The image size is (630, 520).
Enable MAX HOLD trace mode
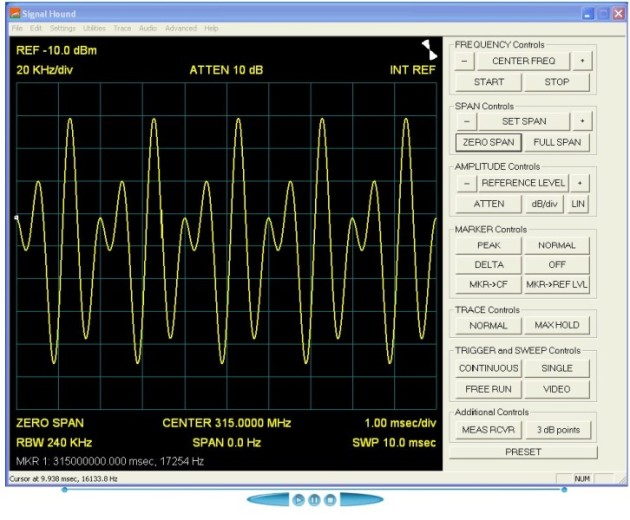click(x=557, y=325)
